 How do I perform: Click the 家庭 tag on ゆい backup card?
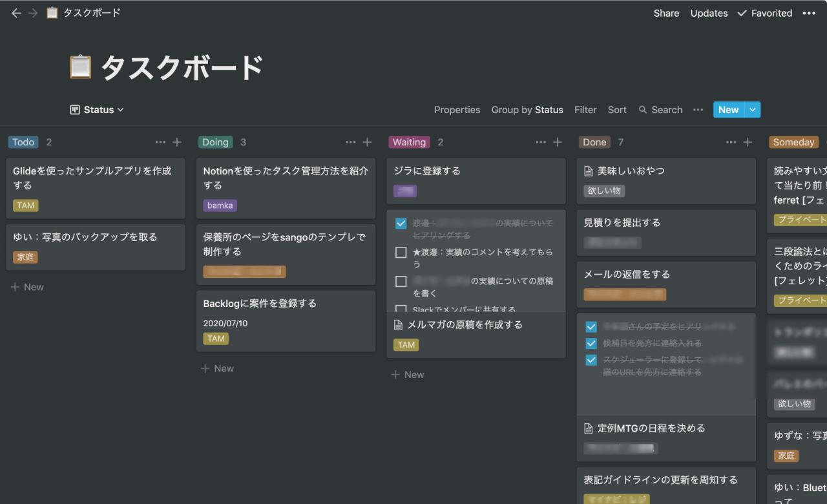(25, 257)
